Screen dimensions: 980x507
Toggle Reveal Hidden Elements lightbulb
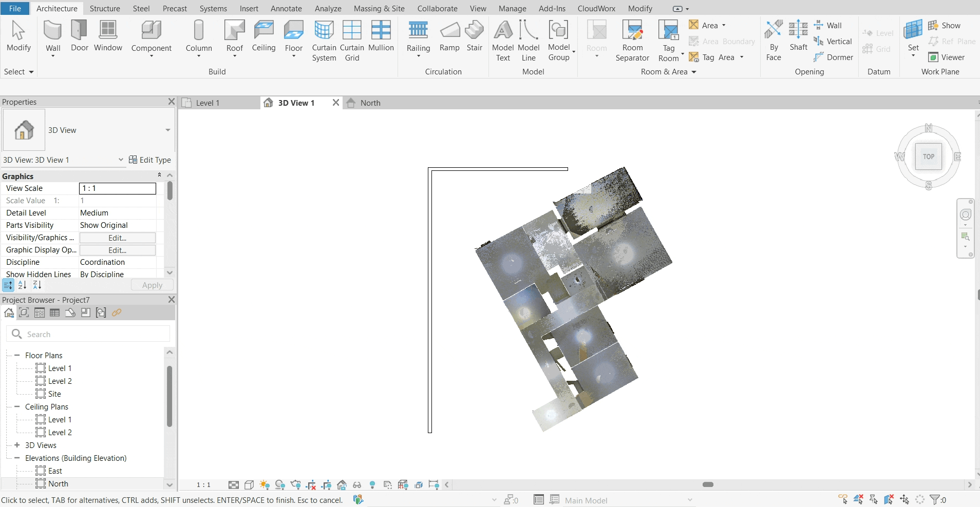coord(372,485)
